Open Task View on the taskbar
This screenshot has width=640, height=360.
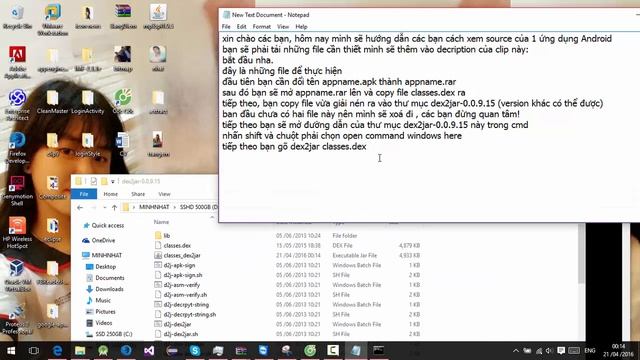pyautogui.click(x=34, y=351)
